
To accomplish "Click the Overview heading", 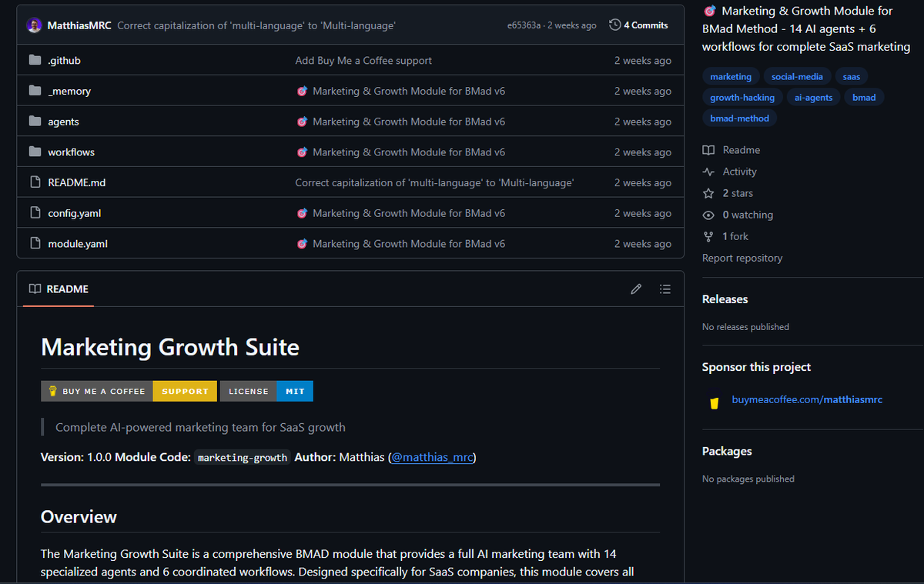I will tap(79, 516).
